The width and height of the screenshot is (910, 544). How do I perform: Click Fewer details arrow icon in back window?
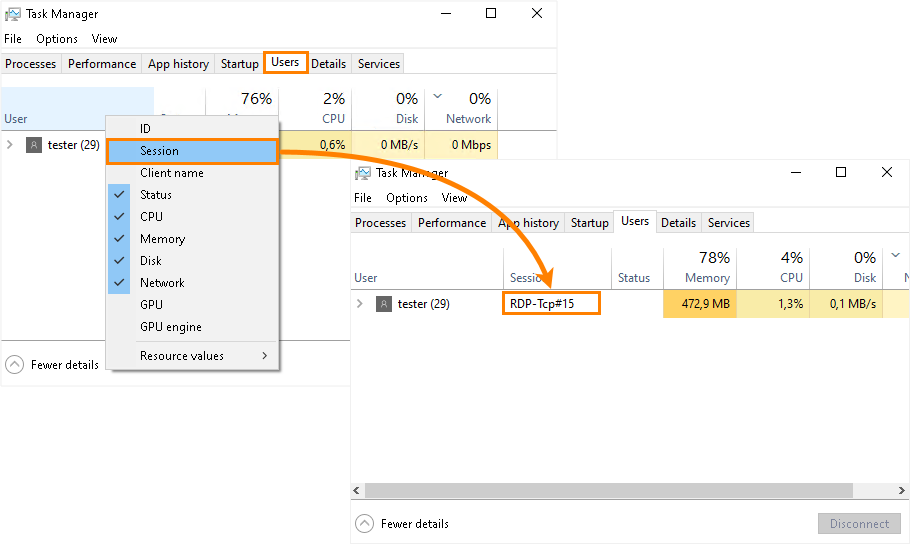point(15,365)
